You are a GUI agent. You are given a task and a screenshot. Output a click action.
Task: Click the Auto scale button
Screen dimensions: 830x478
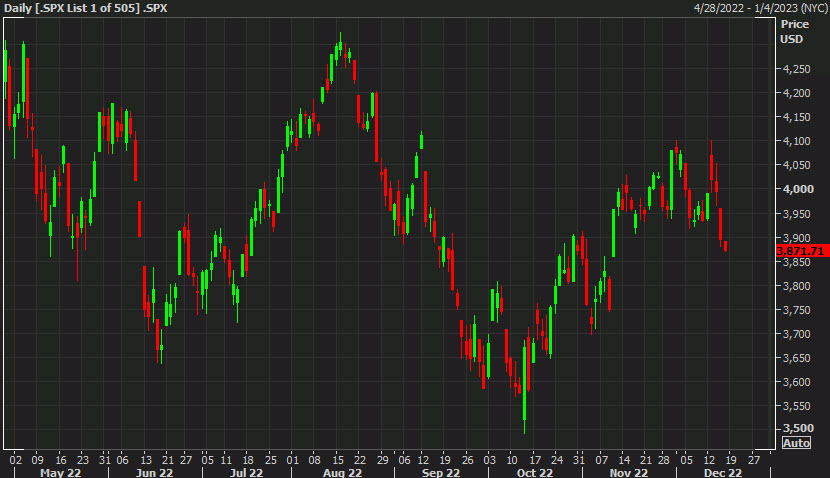pyautogui.click(x=796, y=443)
